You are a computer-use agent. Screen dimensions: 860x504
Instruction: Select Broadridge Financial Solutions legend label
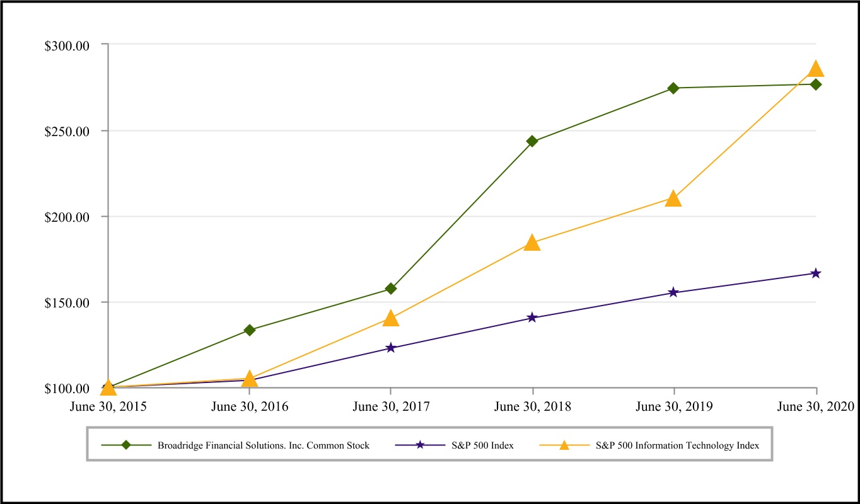pyautogui.click(x=264, y=445)
